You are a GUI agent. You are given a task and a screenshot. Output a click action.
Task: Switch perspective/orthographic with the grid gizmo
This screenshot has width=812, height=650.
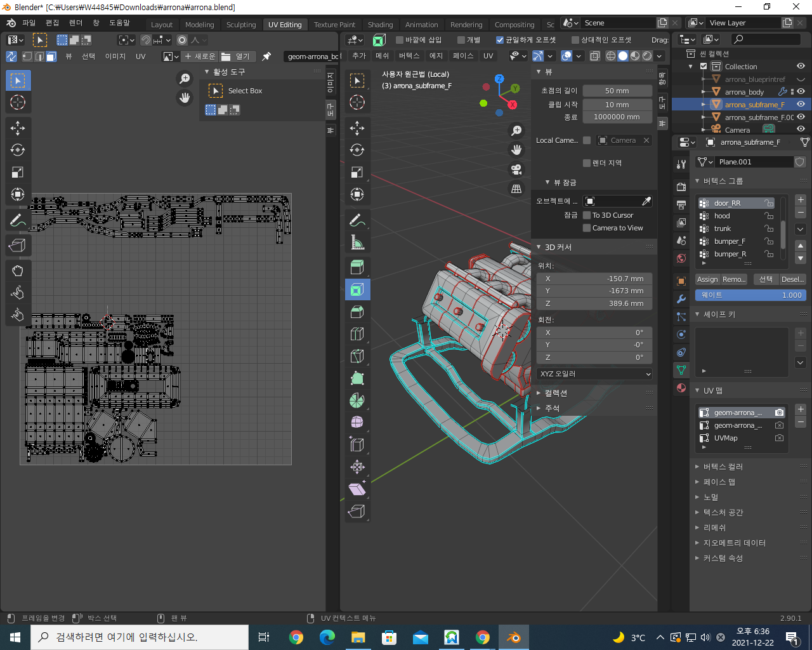pos(516,189)
